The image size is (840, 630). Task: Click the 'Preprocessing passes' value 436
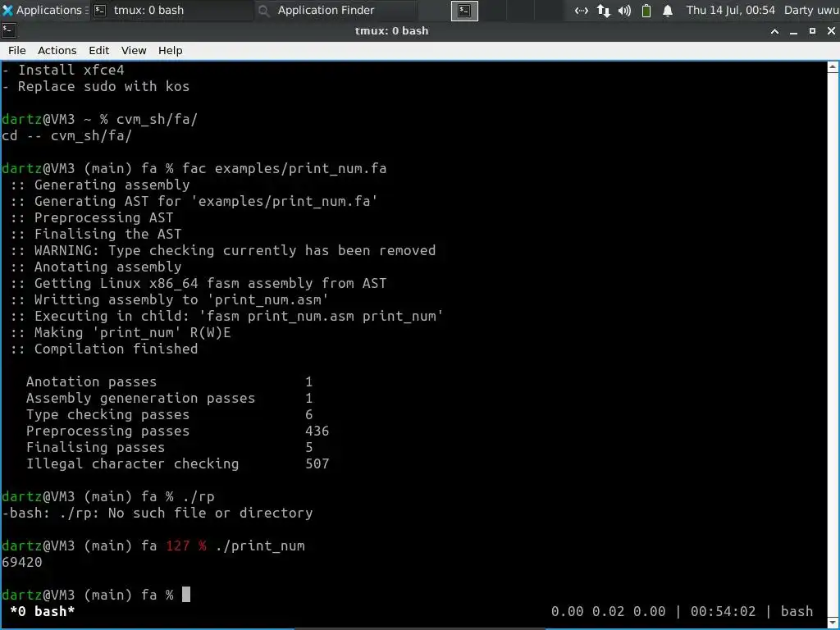[317, 431]
